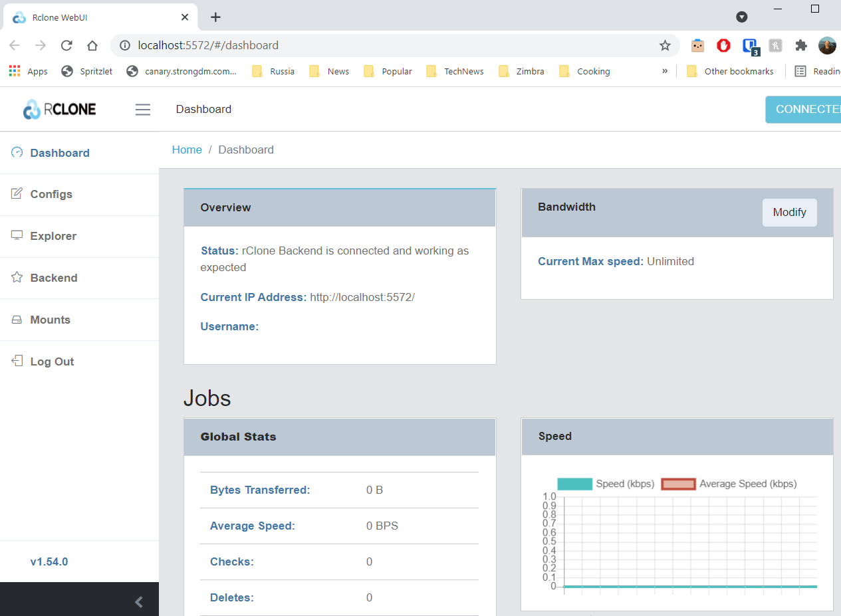The height and width of the screenshot is (616, 841).
Task: Bookmark this page with the star icon
Action: coord(665,45)
